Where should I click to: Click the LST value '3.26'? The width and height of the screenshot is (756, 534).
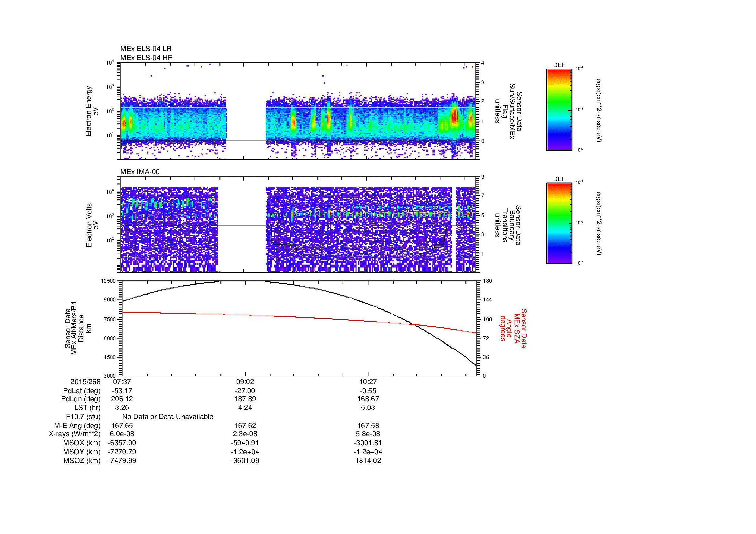point(122,408)
